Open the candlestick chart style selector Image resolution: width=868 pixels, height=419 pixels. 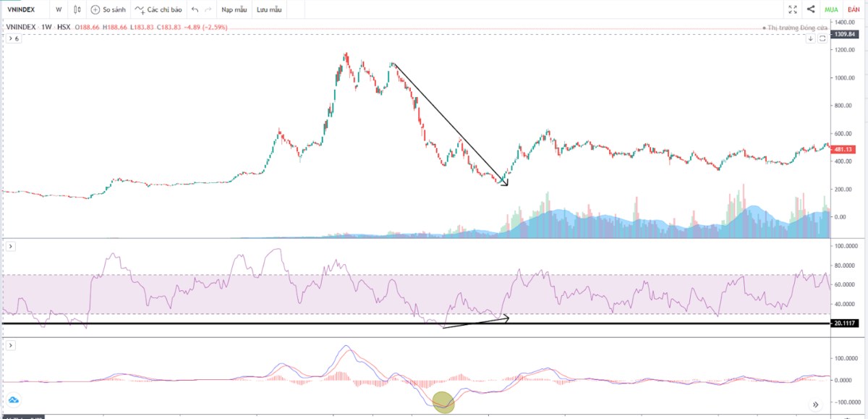tap(77, 10)
